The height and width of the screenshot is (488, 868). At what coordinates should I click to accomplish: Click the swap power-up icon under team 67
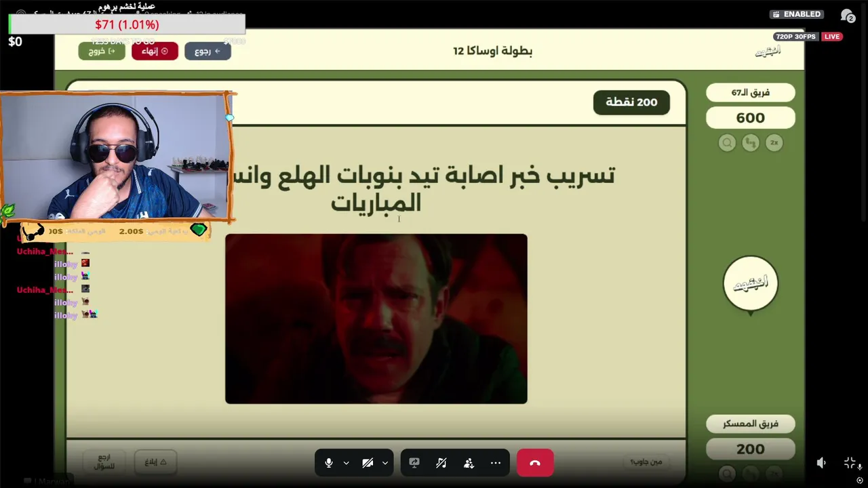click(x=750, y=143)
